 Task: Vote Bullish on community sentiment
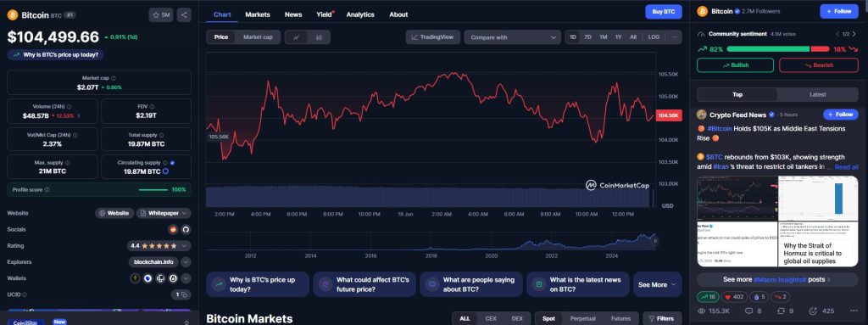click(735, 64)
